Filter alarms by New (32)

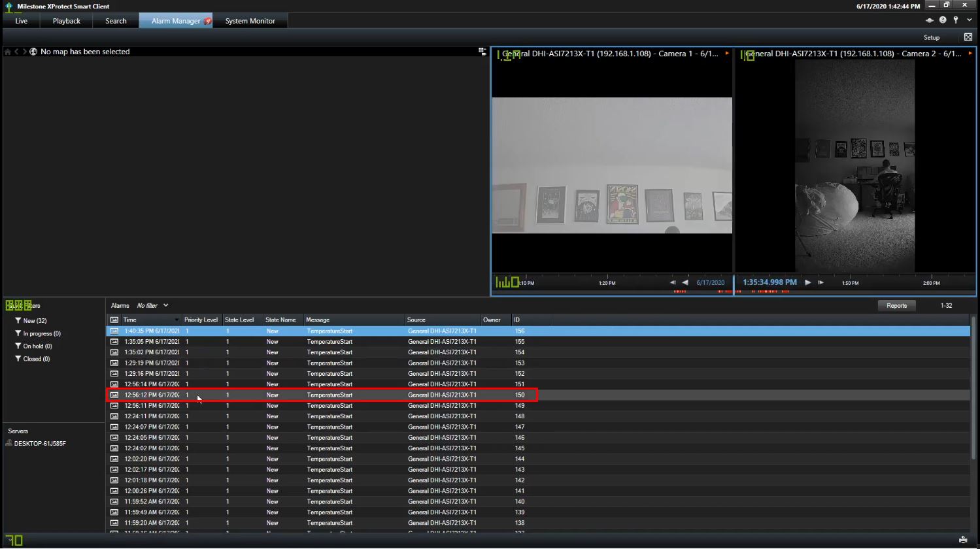point(34,321)
